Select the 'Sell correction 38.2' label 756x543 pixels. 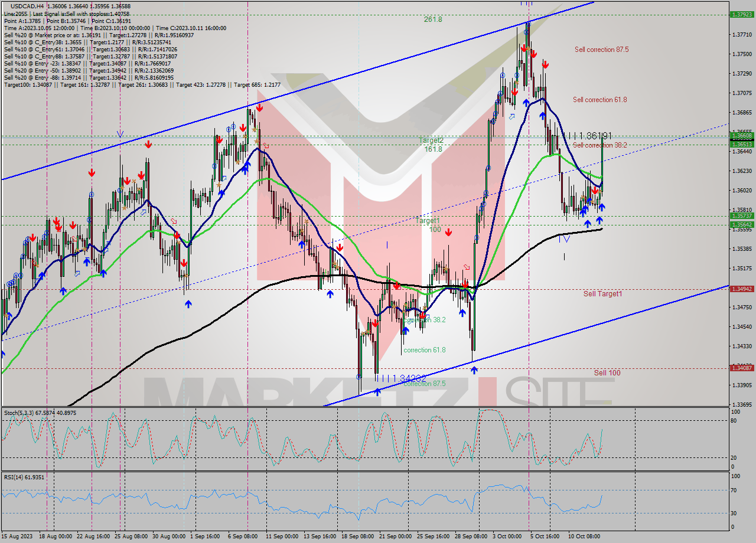(600, 145)
